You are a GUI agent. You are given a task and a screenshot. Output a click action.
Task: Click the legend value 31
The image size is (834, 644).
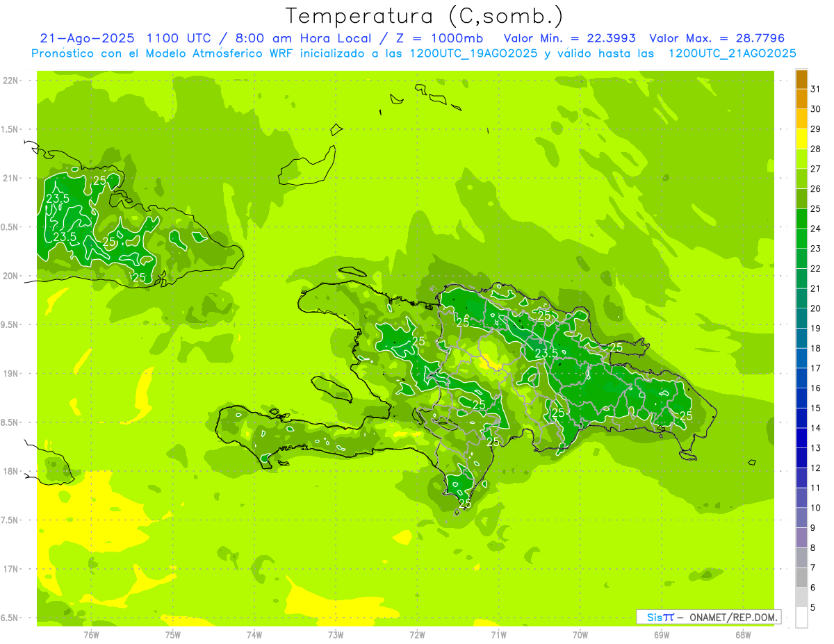pos(815,89)
